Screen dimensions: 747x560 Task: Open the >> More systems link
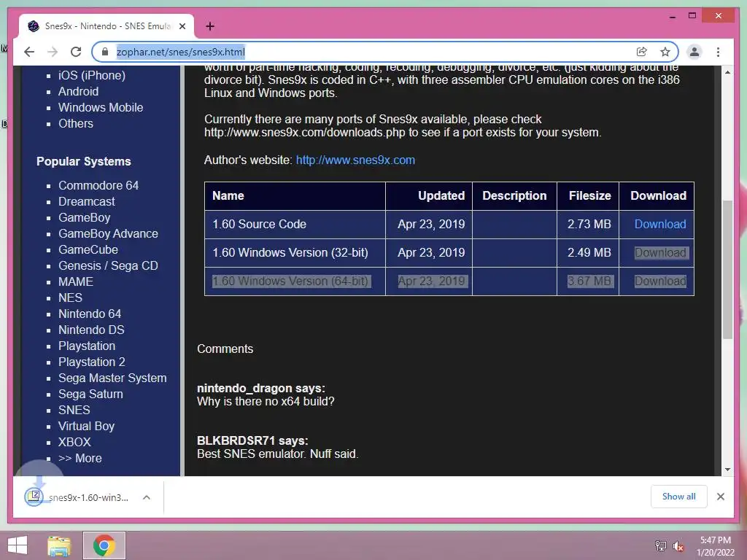coord(80,458)
